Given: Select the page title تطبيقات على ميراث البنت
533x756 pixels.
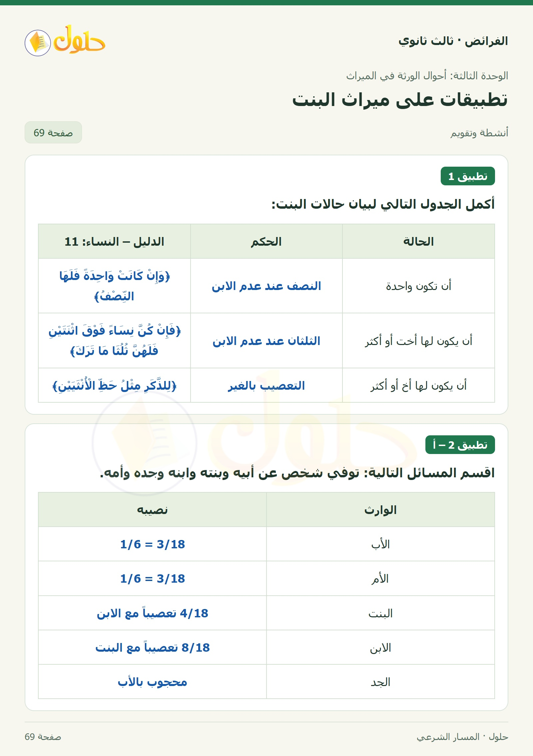Looking at the screenshot, I should coord(400,100).
